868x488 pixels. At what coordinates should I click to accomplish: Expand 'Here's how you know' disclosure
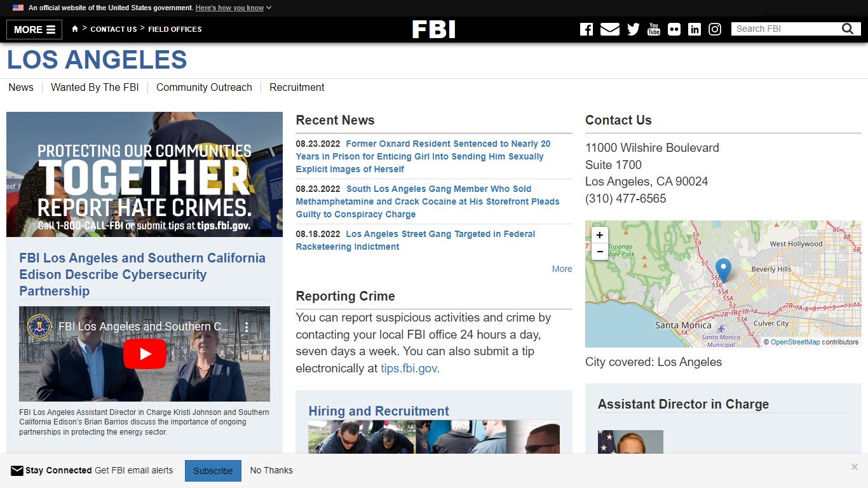pyautogui.click(x=233, y=8)
